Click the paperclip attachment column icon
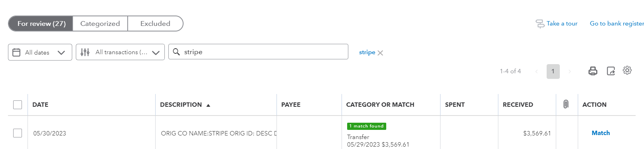The height and width of the screenshot is (149, 644). tap(566, 104)
